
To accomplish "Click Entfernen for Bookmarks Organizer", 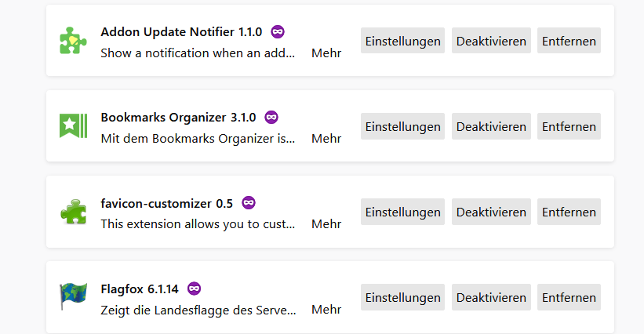I will pos(569,126).
